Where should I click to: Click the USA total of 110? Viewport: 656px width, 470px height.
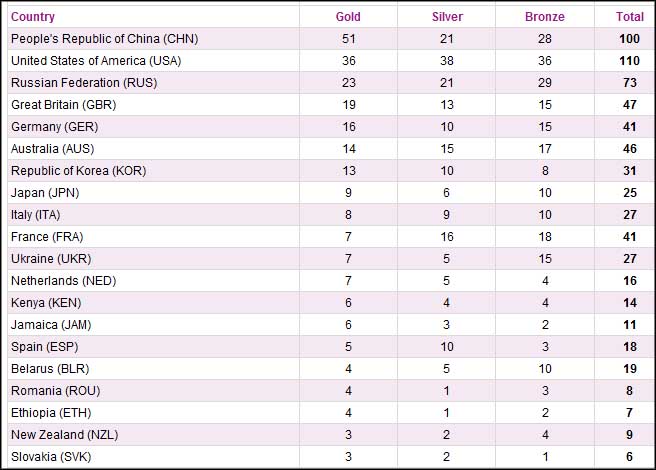coord(630,61)
